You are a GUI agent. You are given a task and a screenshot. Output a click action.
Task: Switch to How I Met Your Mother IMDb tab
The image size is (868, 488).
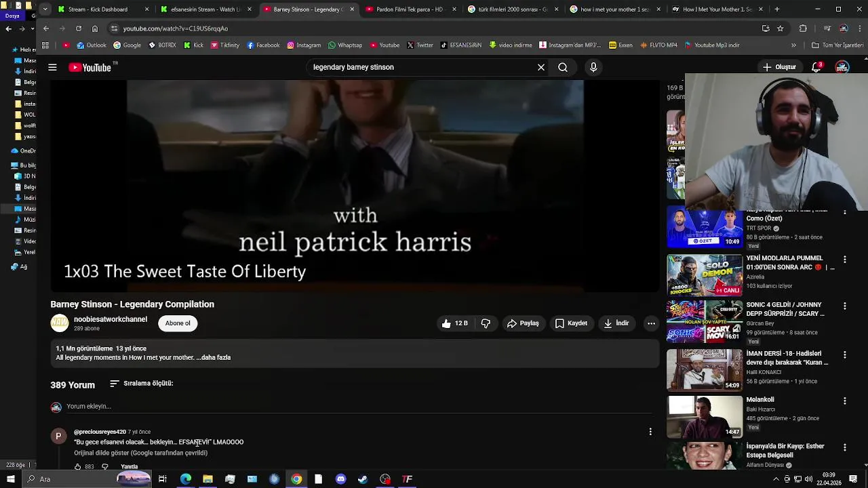pyautogui.click(x=717, y=9)
